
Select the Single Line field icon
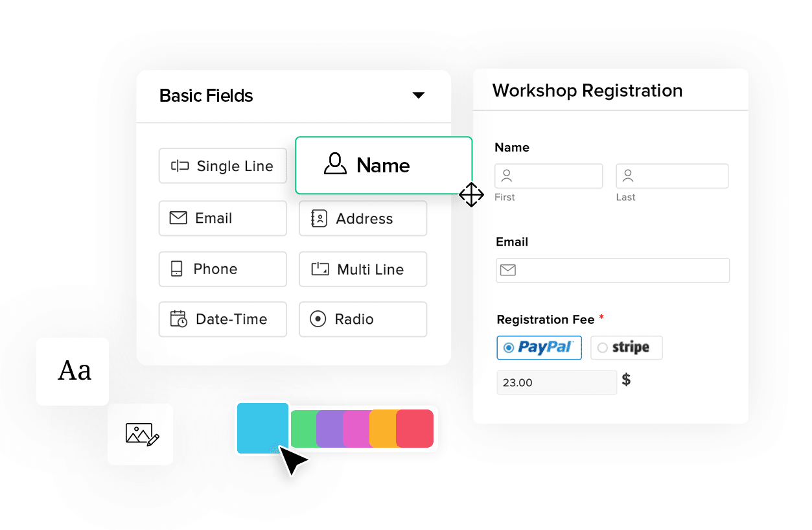(x=181, y=166)
